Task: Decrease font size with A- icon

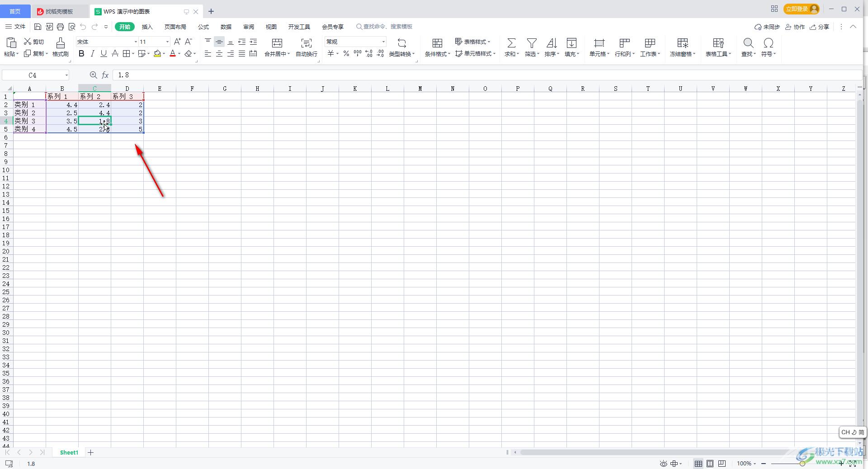Action: tap(189, 42)
